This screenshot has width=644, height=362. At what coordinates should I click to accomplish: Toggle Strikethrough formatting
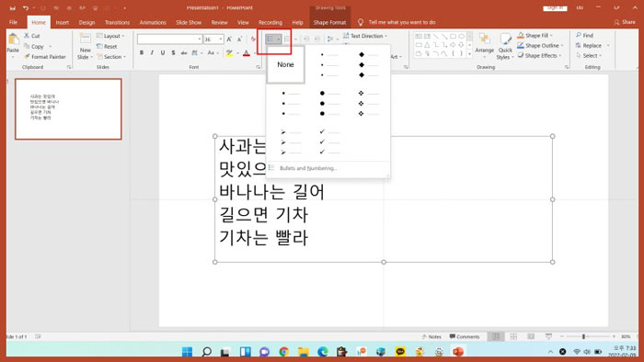(184, 53)
